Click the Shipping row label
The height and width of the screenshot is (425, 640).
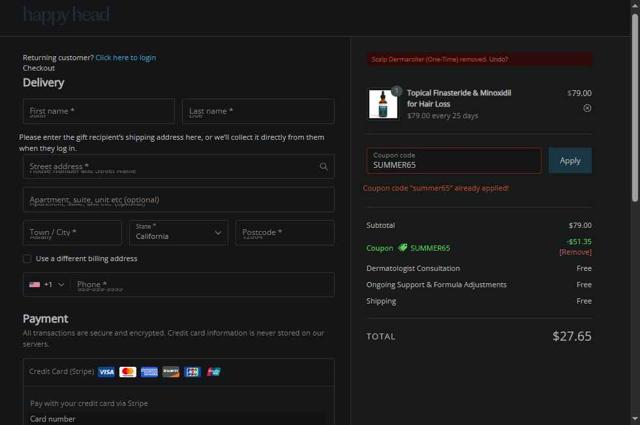coord(381,301)
